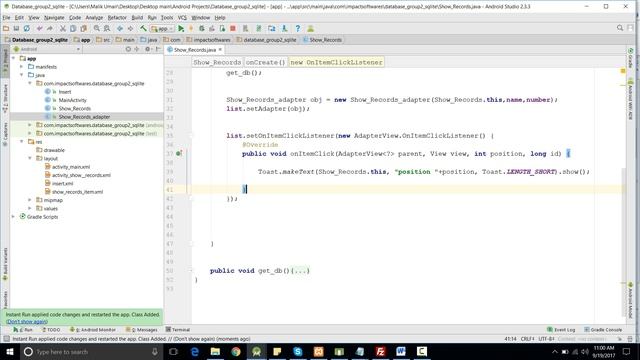The width and height of the screenshot is (640, 360).
Task: Expand the Gradle Scripts node
Action: pos(13,217)
